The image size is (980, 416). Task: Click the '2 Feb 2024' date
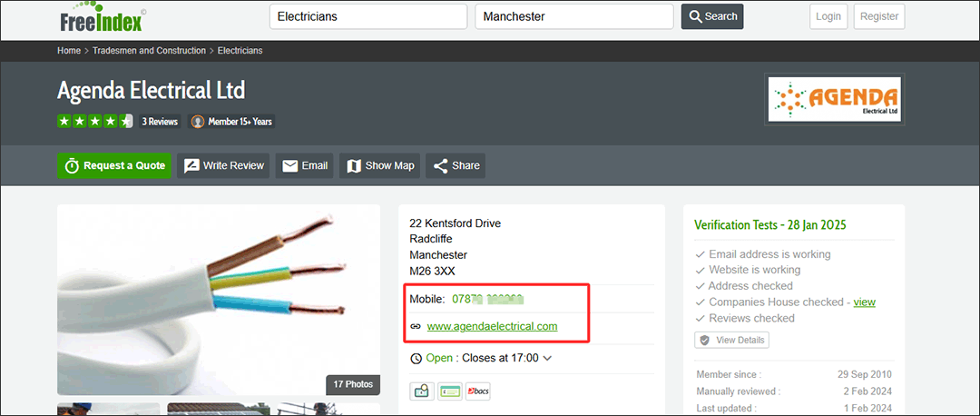(867, 391)
